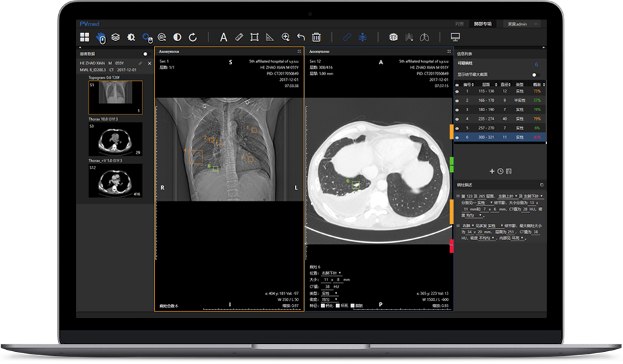This screenshot has width=623, height=364.
Task: Toggle the blue chain link sync icon
Action: [347, 37]
